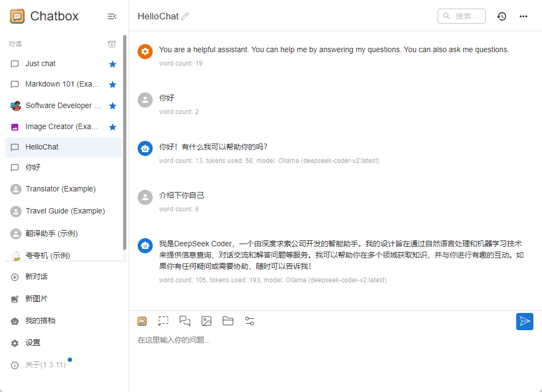
Task: Click the 'word count: 19' label
Action: 181,63
